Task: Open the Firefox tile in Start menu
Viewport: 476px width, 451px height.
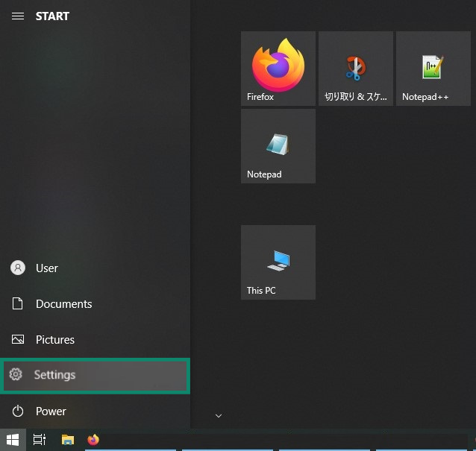Action: pos(278,68)
